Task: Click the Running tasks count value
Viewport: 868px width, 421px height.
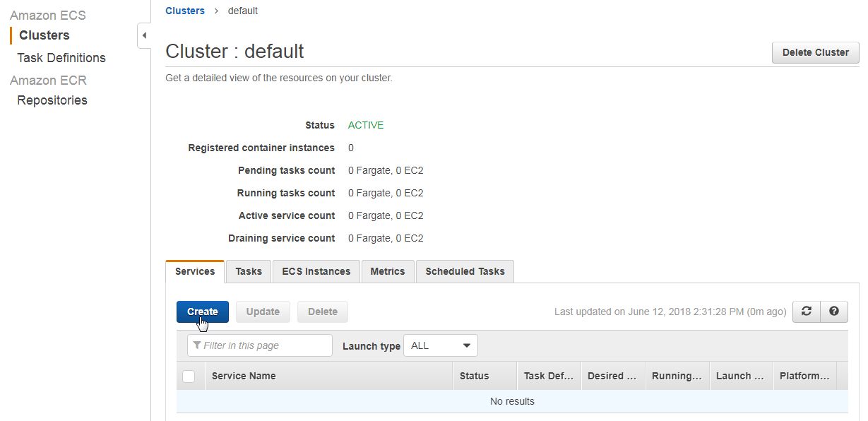Action: (x=386, y=193)
